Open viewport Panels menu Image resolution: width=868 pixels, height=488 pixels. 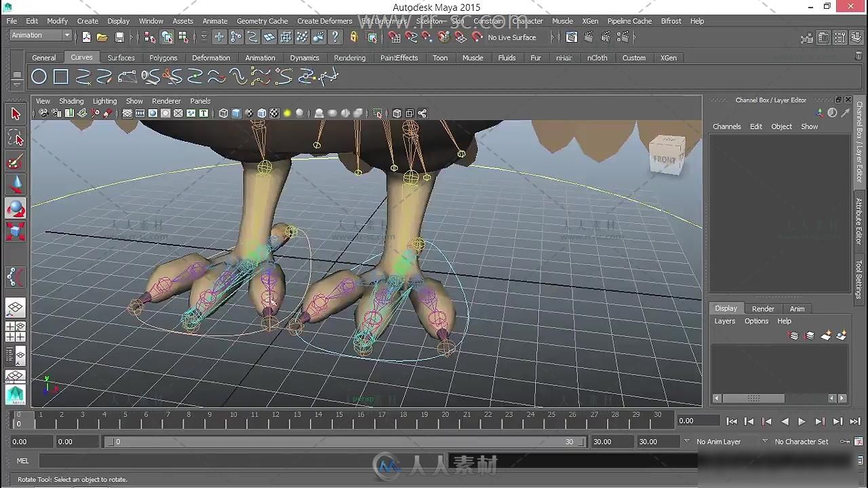point(200,101)
